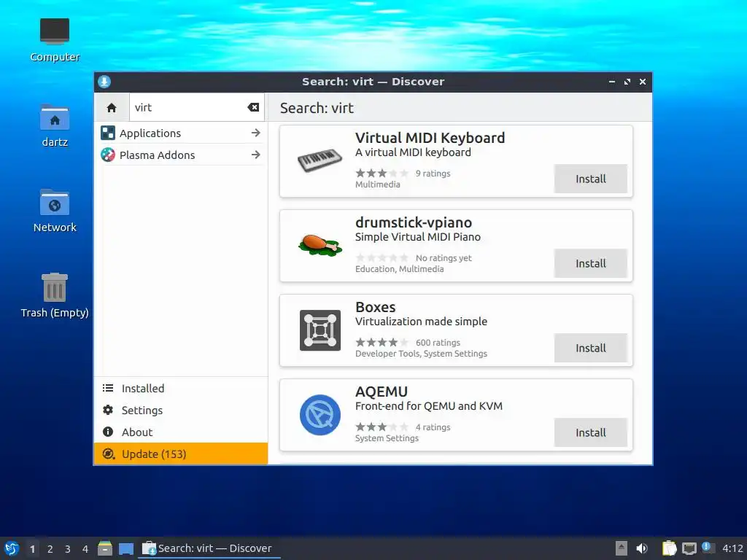Click AQEMU 4 ratings text
Image resolution: width=747 pixels, height=560 pixels.
433,427
